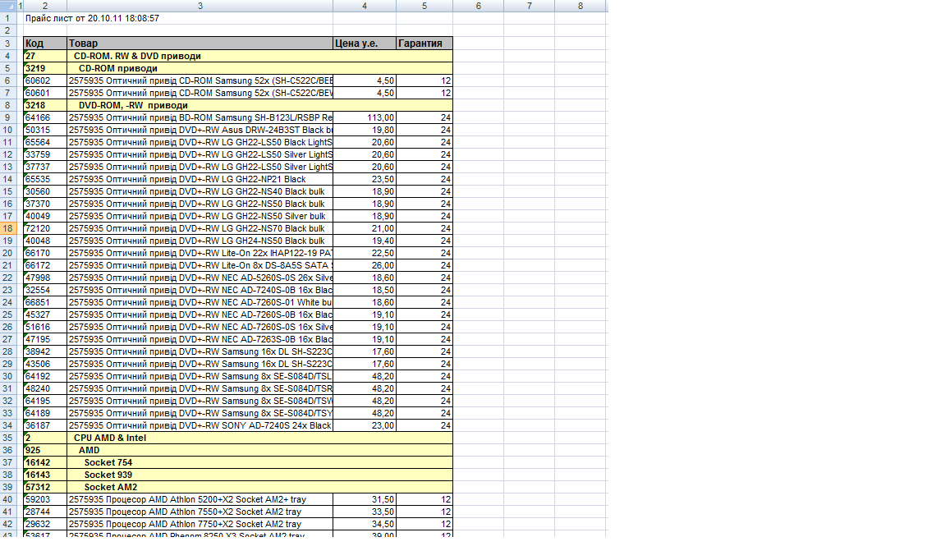Click the LG GH24-NS50 Black bulk cell
Screen dimensions: 927x560
(x=200, y=241)
